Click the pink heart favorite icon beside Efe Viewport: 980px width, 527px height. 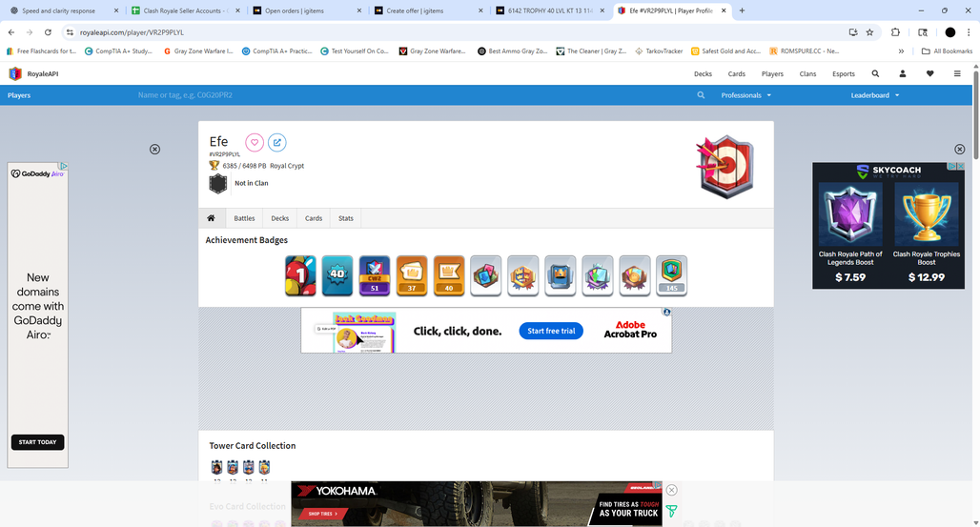[255, 143]
